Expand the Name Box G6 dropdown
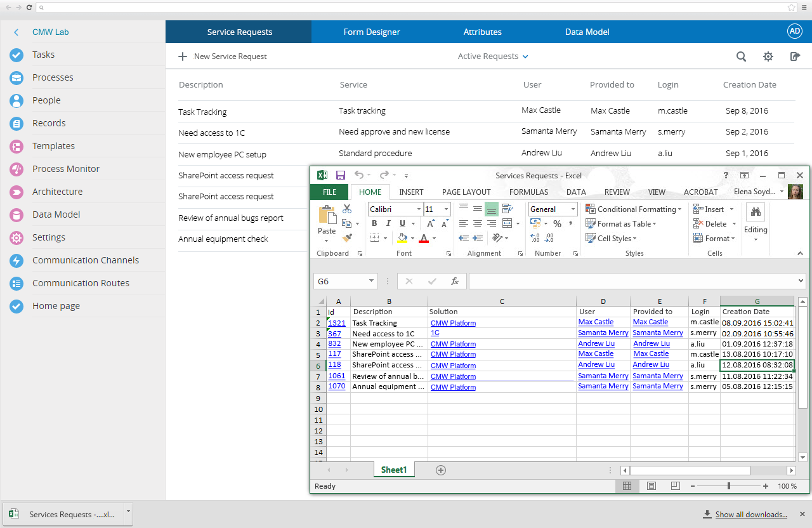Viewport: 812px width, 528px height. click(x=371, y=281)
